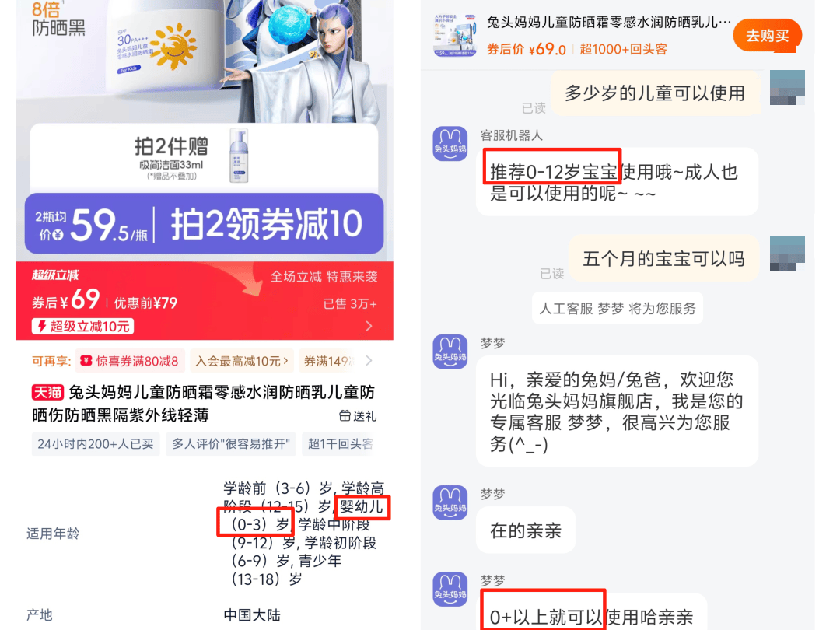Viewport: 840px width, 630px height.
Task: Open product thumbnail in chat header
Action: [454, 35]
